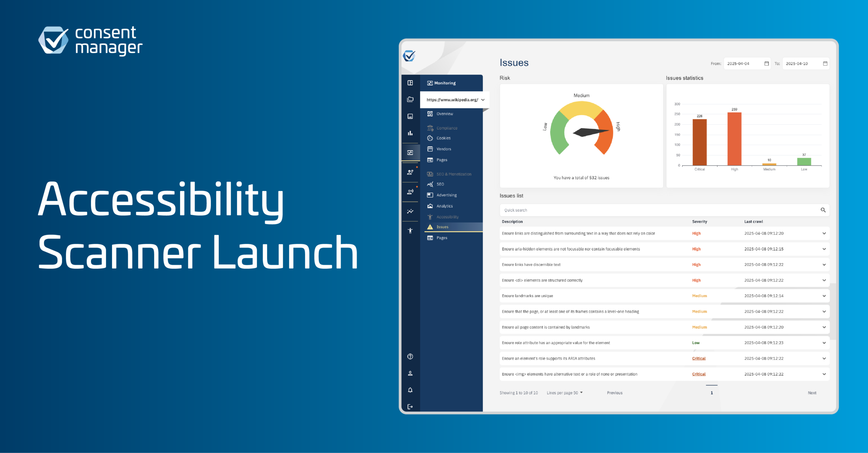Select the image/design icon in the left rail
Screen dimensions: 868x453
[x=410, y=116]
